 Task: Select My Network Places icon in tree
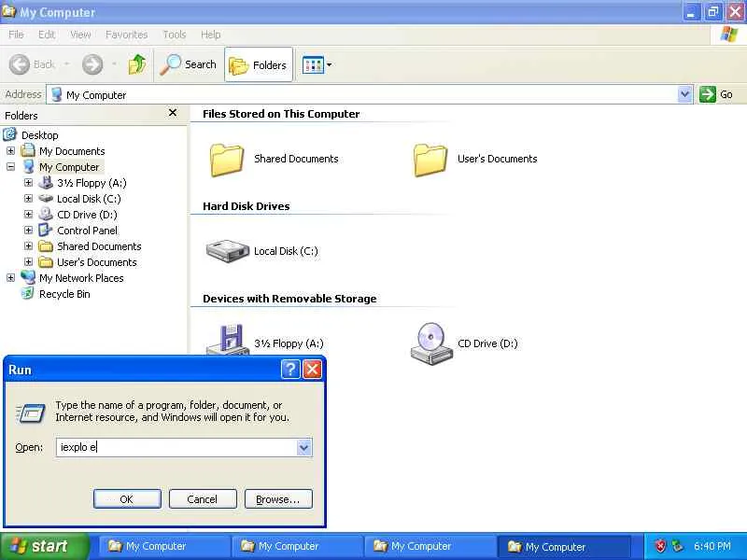tap(28, 277)
